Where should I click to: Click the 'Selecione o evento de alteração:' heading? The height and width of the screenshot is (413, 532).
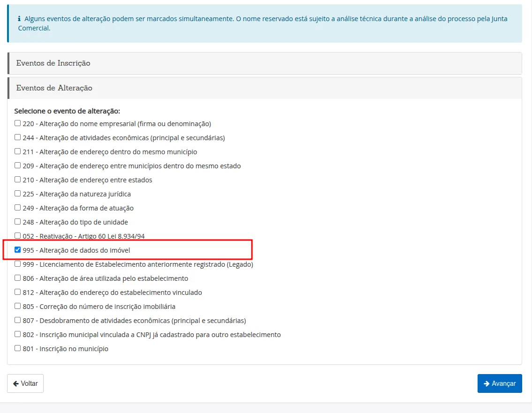point(67,111)
